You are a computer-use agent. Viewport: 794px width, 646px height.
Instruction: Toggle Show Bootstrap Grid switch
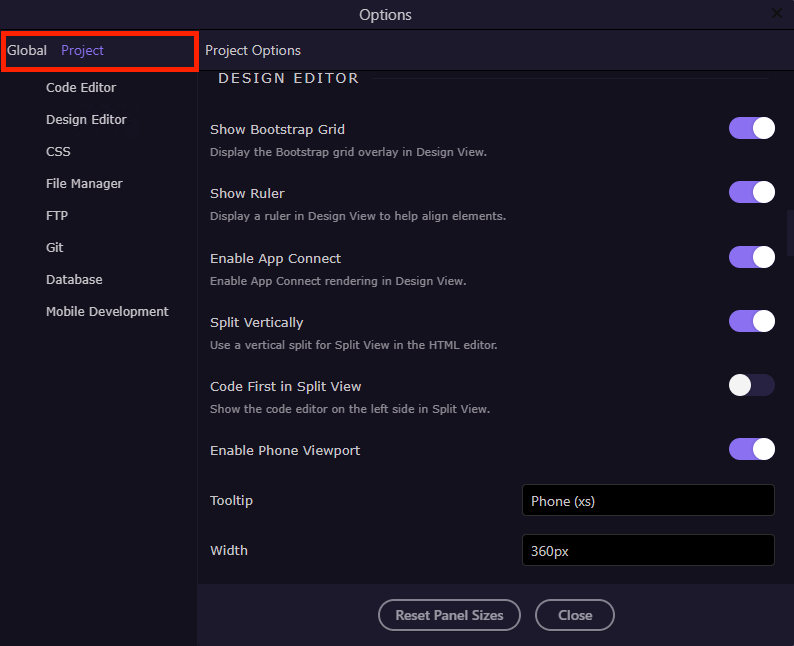(752, 128)
